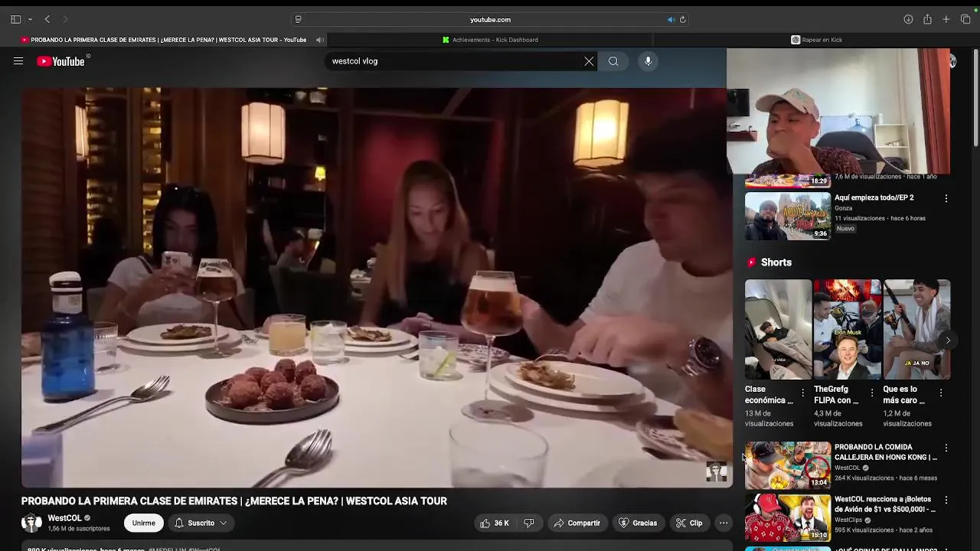
Task: Open options for the COMIDA CALLEJERA video
Action: pos(946,448)
